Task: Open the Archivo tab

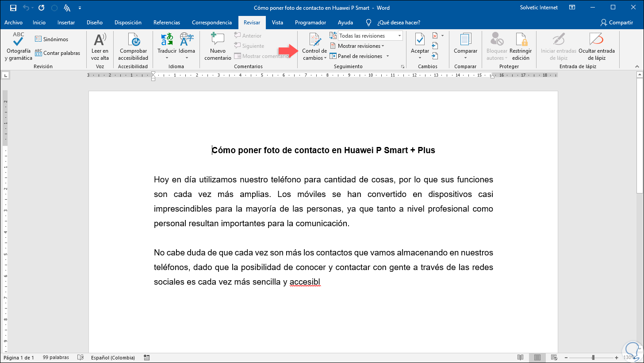Action: (x=13, y=23)
